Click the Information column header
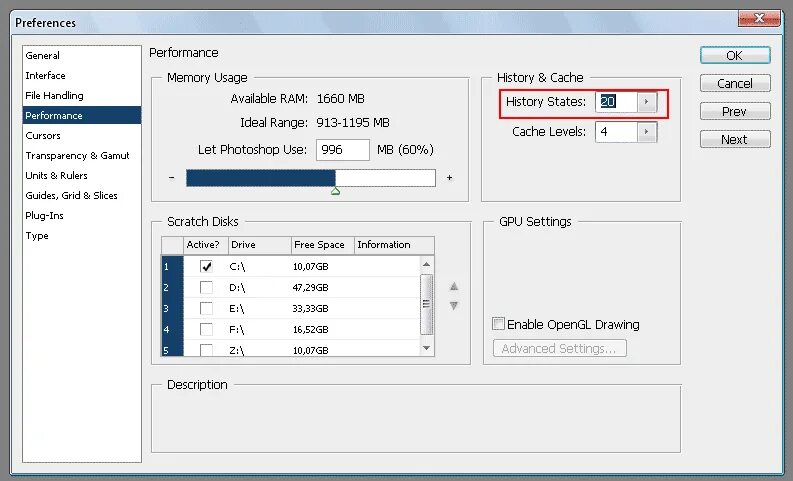Screen dimensions: 793x481 click(393, 245)
